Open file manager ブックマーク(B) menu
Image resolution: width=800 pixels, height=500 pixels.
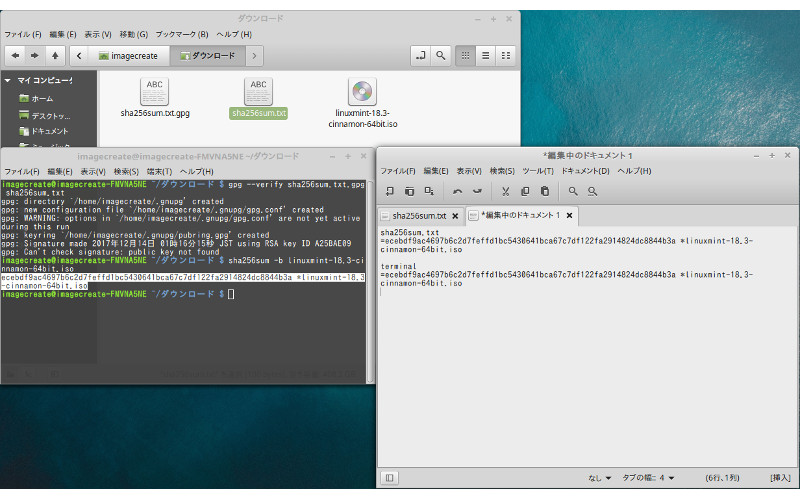[x=182, y=34]
